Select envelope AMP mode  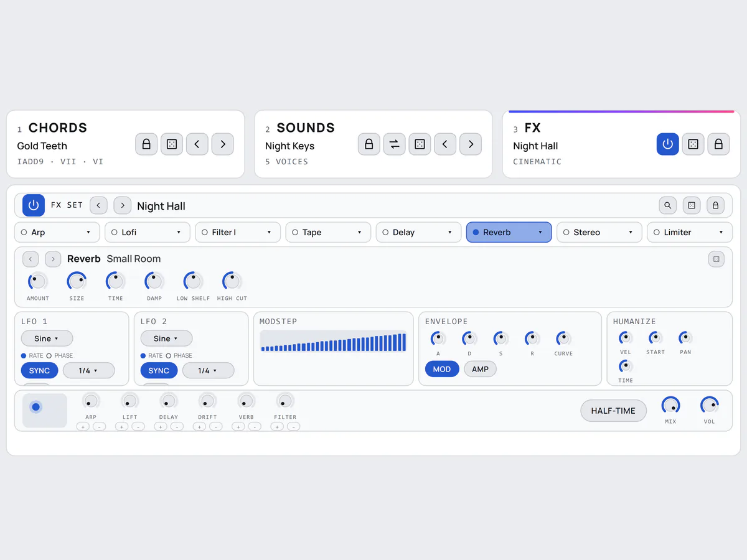pos(480,369)
